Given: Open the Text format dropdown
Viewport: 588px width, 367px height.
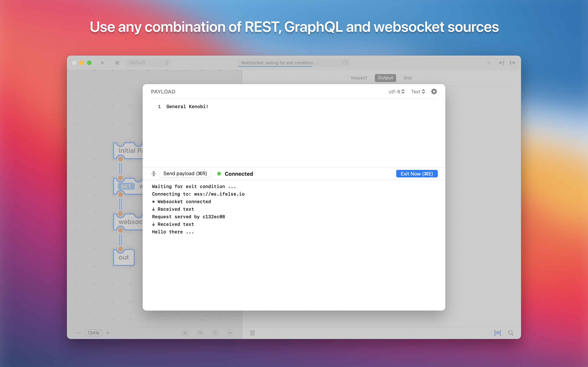Looking at the screenshot, I should click(418, 92).
